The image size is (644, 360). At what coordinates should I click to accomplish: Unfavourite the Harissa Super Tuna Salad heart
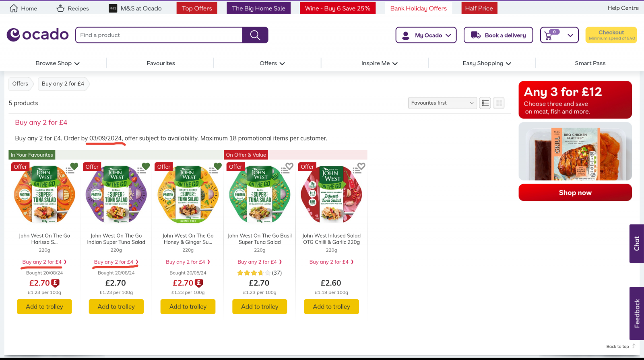[x=74, y=166]
